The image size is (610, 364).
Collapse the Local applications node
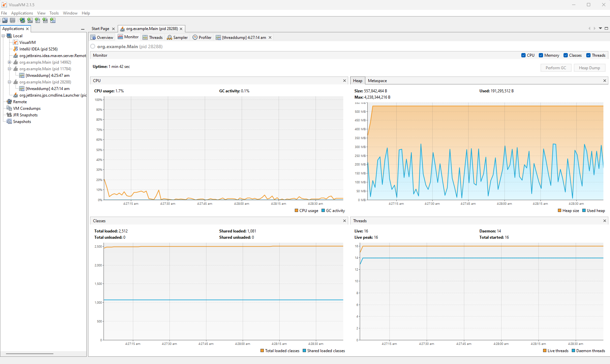[x=3, y=36]
